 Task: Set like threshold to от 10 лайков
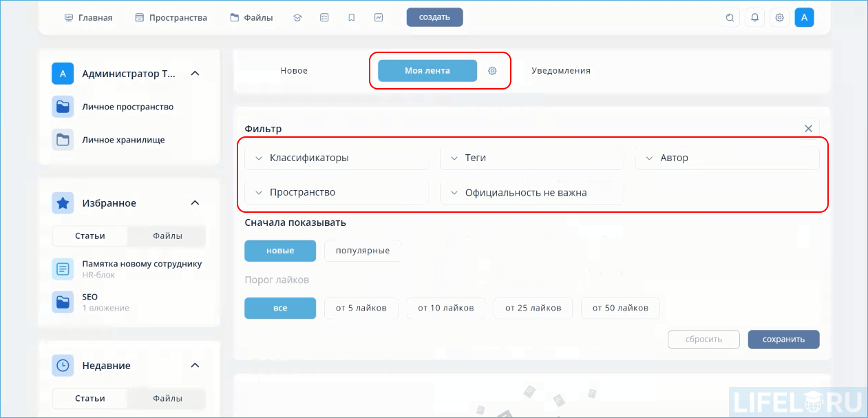click(x=445, y=308)
